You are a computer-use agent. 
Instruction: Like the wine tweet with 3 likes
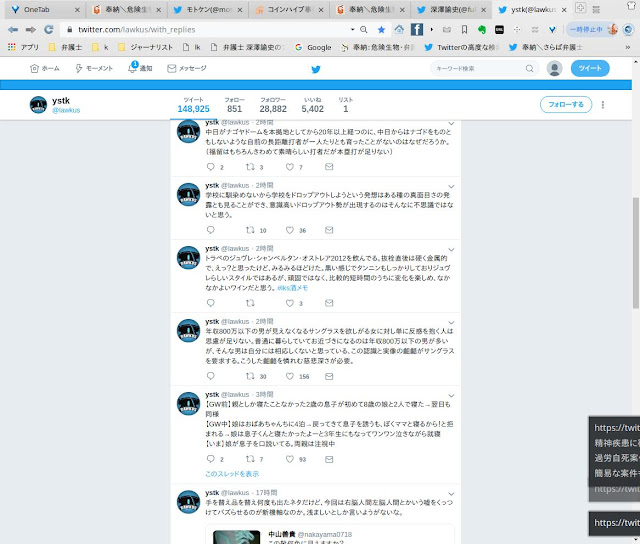[x=290, y=303]
